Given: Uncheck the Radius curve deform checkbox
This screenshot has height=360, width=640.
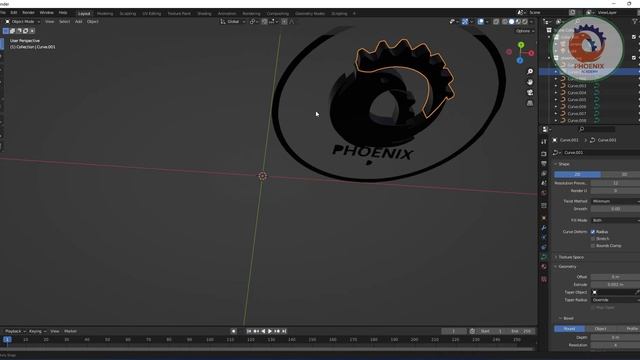Looking at the screenshot, I should [593, 232].
